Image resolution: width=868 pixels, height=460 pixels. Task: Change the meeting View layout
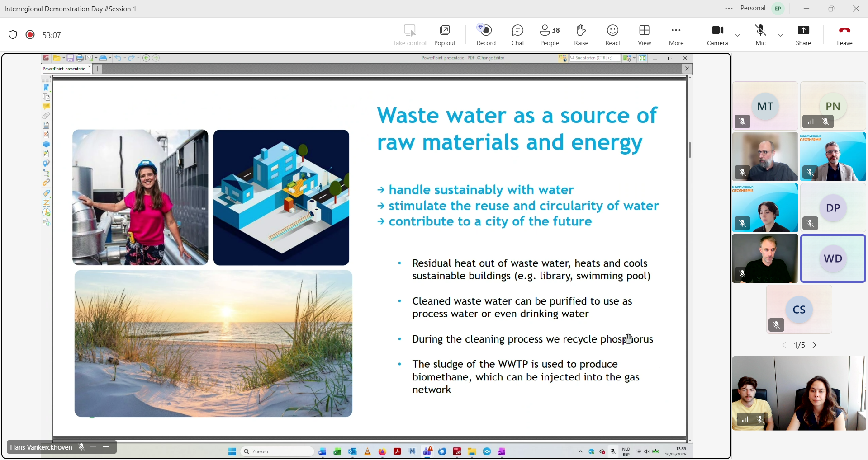(645, 35)
